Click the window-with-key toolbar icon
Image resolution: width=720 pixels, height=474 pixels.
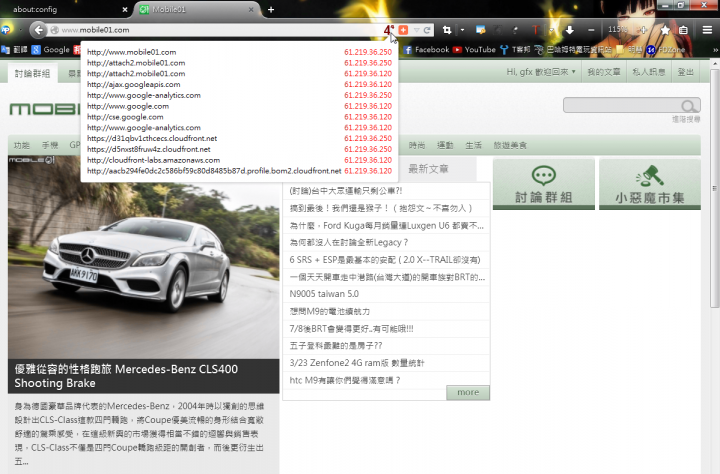(x=480, y=30)
